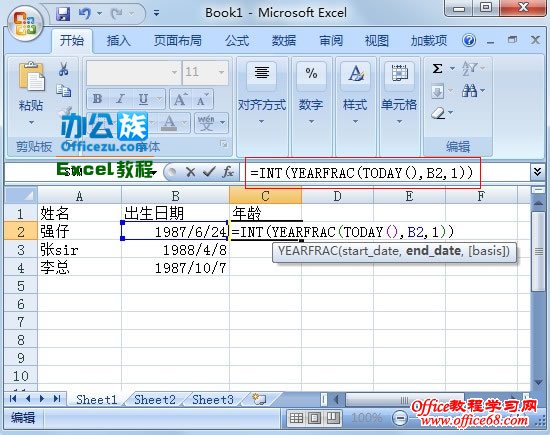Click the Office button logo
550x435 pixels.
[25, 24]
